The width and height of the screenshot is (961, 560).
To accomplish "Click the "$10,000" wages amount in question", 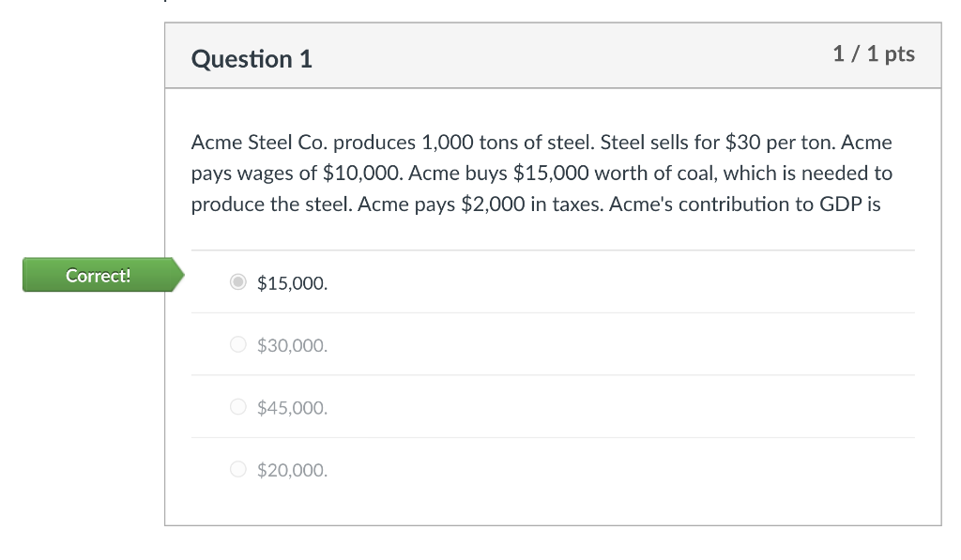I will click(x=360, y=174).
